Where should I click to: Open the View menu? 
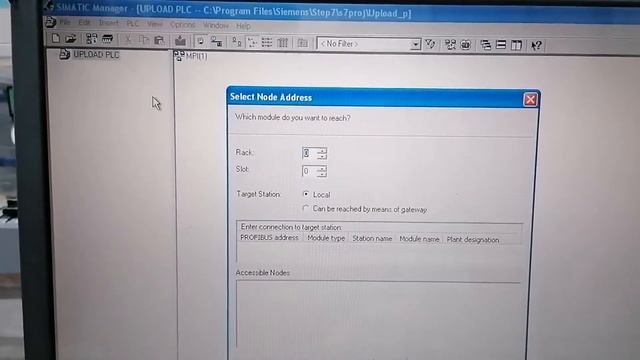pos(155,24)
